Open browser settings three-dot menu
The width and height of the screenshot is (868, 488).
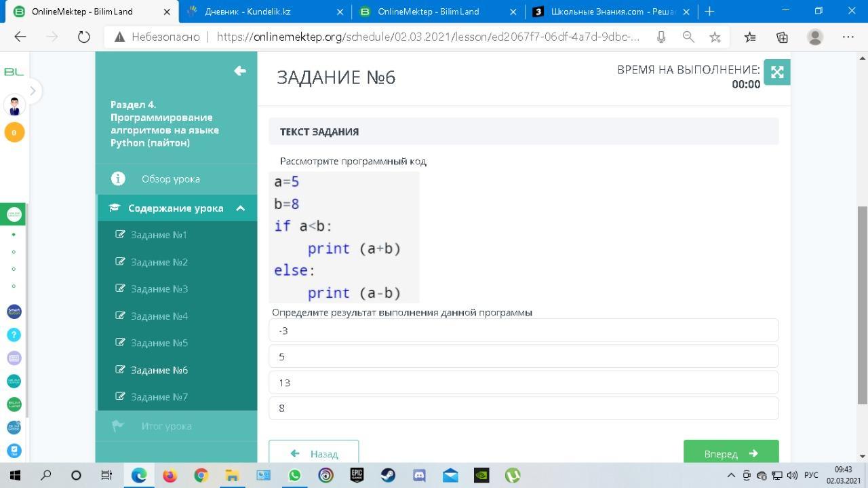tap(848, 37)
